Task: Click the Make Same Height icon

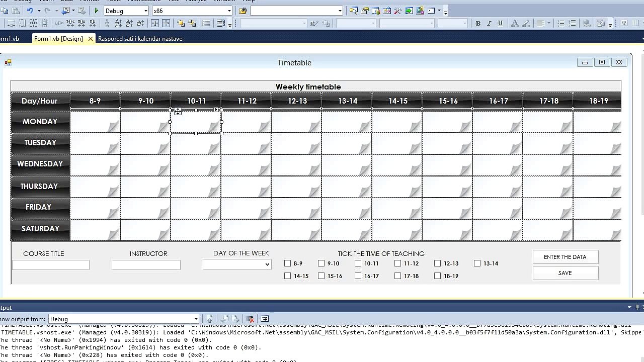Action: pyautogui.click(x=22, y=23)
